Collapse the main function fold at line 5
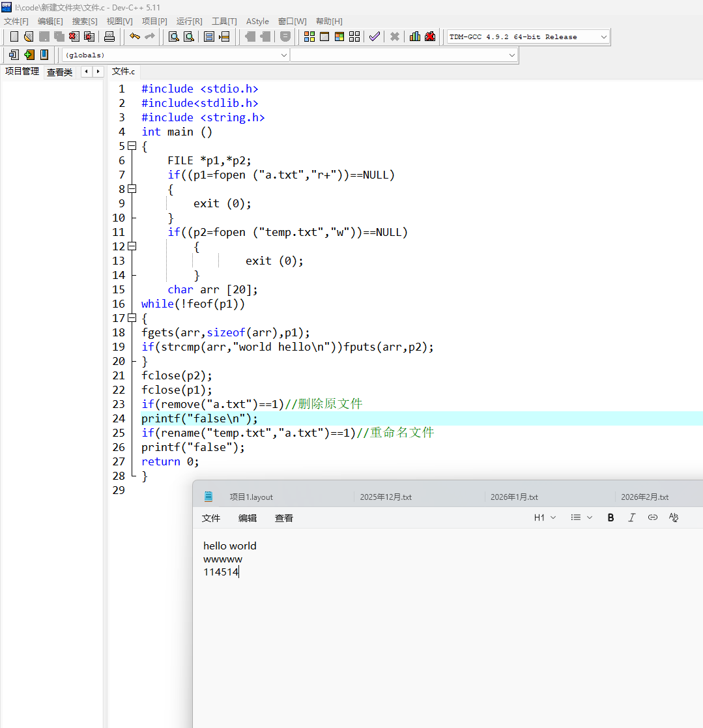 (x=132, y=146)
